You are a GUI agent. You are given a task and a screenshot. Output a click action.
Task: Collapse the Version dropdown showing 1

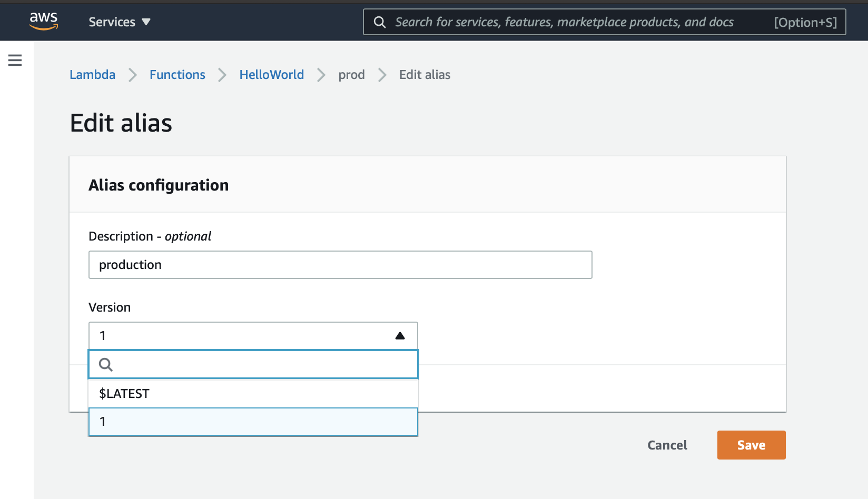coord(253,336)
